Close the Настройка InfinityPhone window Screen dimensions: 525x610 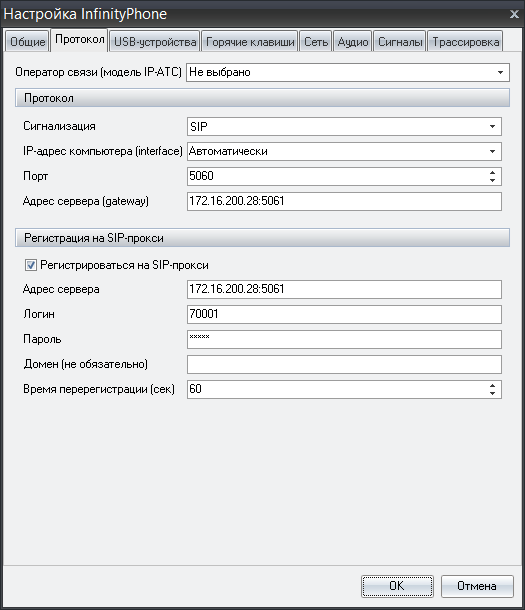point(514,14)
